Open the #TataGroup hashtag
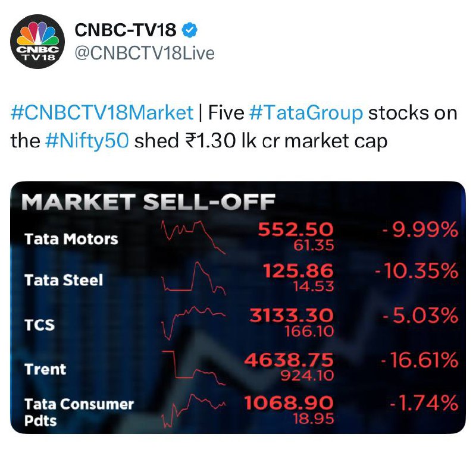The width and height of the screenshot is (476, 450). 306,113
